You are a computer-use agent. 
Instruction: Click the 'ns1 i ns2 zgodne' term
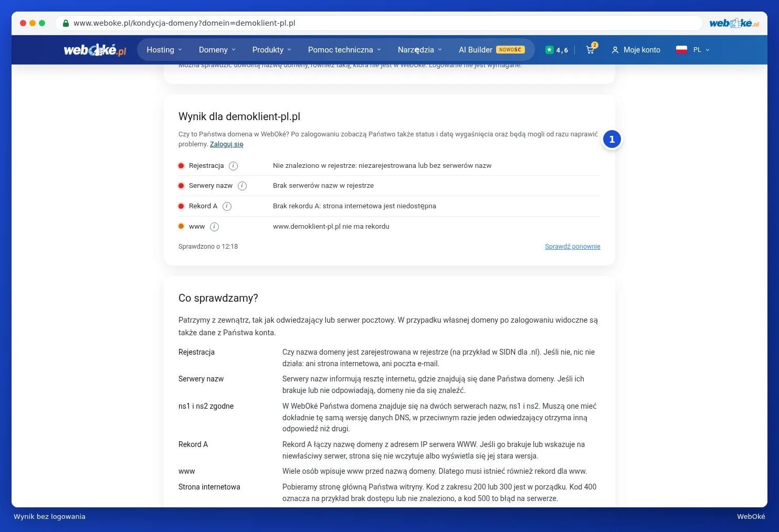[206, 406]
